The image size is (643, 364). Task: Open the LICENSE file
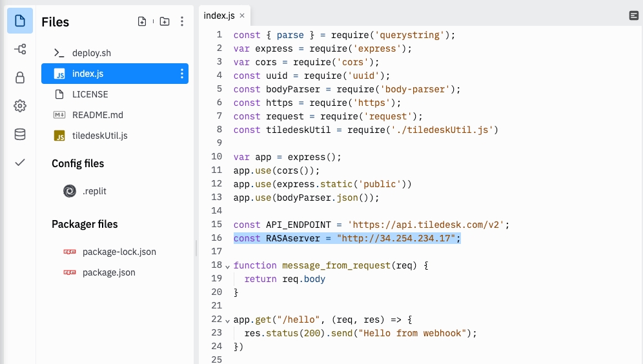(x=90, y=94)
